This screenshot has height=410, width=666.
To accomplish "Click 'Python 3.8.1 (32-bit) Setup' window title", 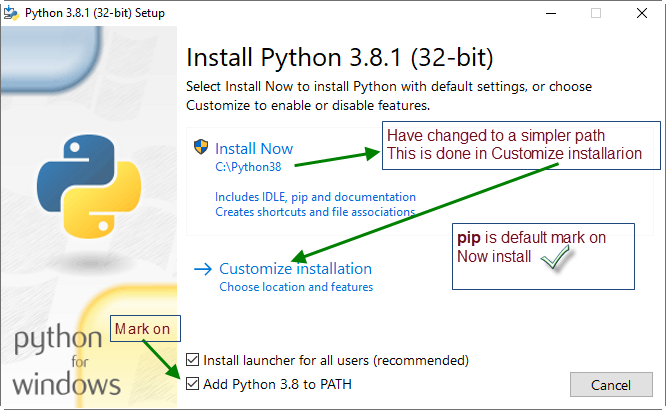I will click(x=95, y=13).
